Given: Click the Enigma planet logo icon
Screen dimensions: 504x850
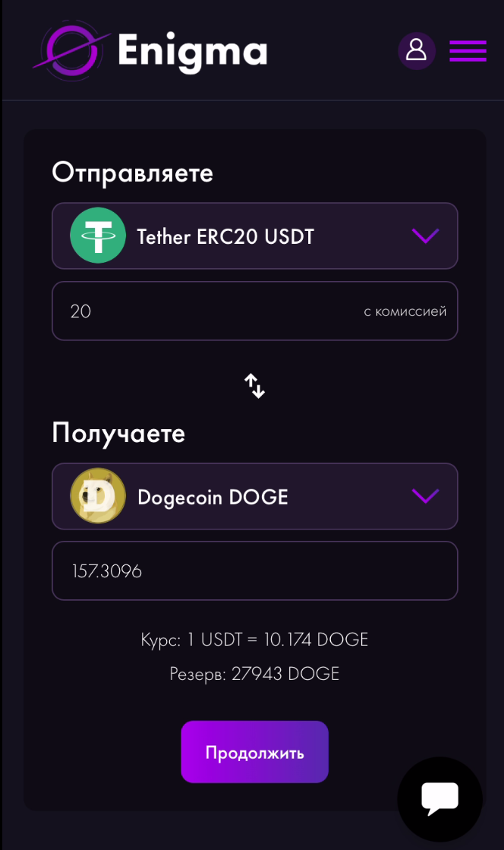Looking at the screenshot, I should pos(72,51).
